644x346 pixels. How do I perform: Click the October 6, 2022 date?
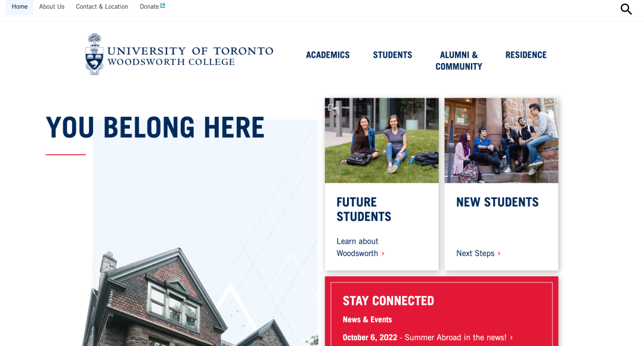[370, 338]
